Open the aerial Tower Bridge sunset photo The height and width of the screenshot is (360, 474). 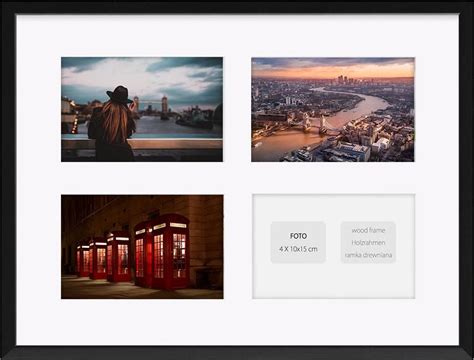tap(333, 110)
